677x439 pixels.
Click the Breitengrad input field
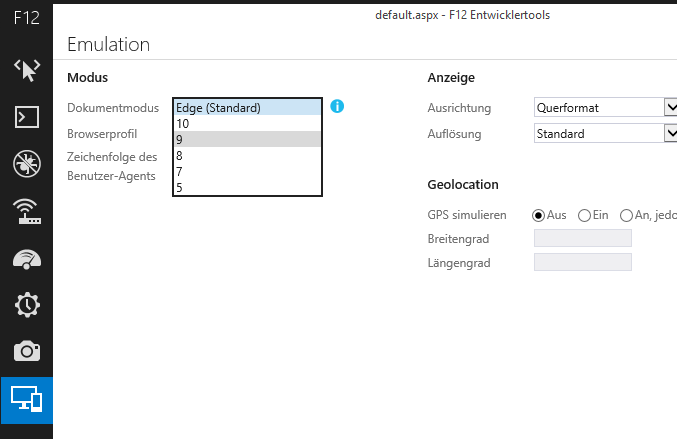pos(583,238)
